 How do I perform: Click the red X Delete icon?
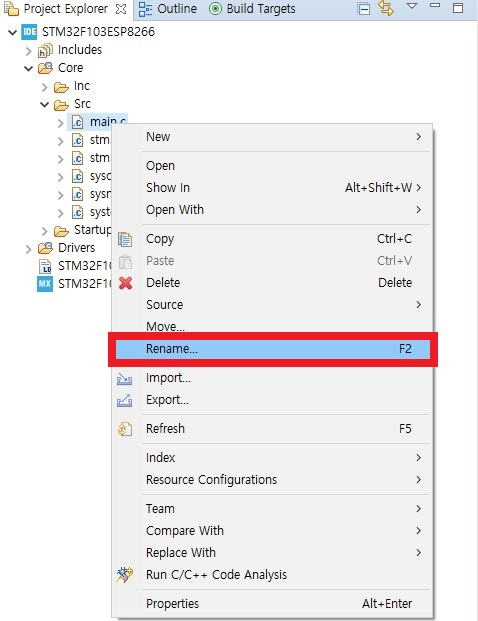pos(126,283)
